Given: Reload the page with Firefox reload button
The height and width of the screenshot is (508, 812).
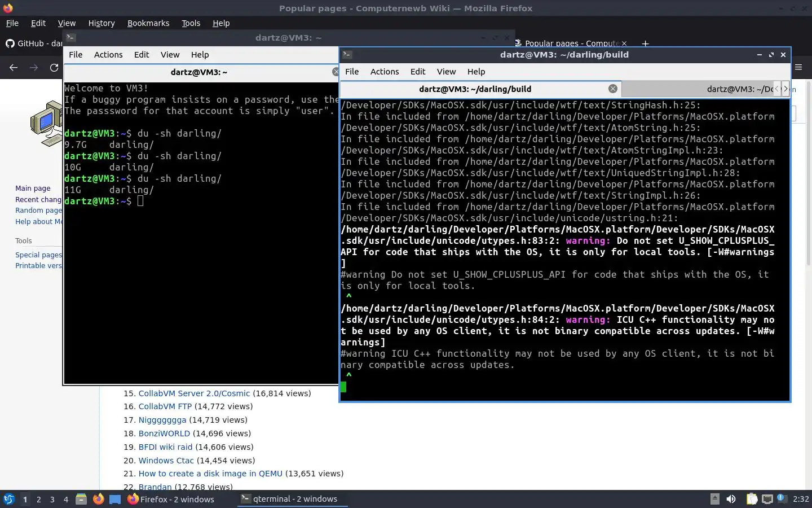Looking at the screenshot, I should coord(54,67).
